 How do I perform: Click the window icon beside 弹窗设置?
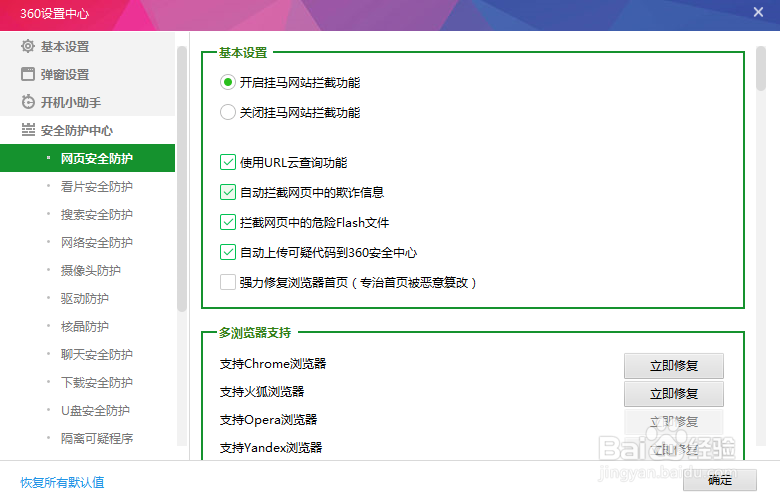pos(28,74)
